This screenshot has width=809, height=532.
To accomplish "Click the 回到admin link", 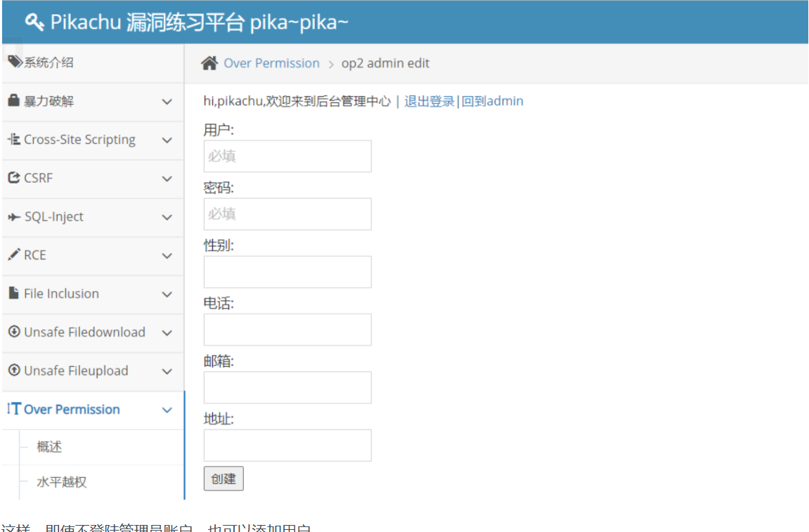I will tap(492, 101).
